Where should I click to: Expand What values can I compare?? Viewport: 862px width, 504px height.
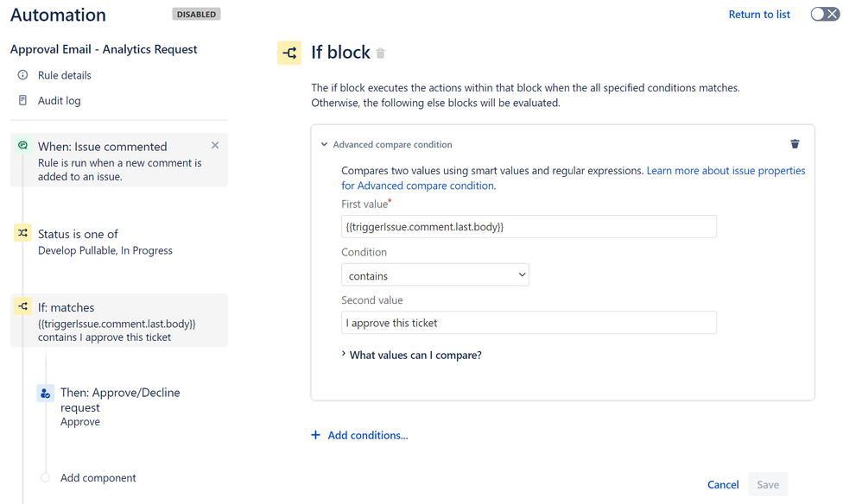415,355
